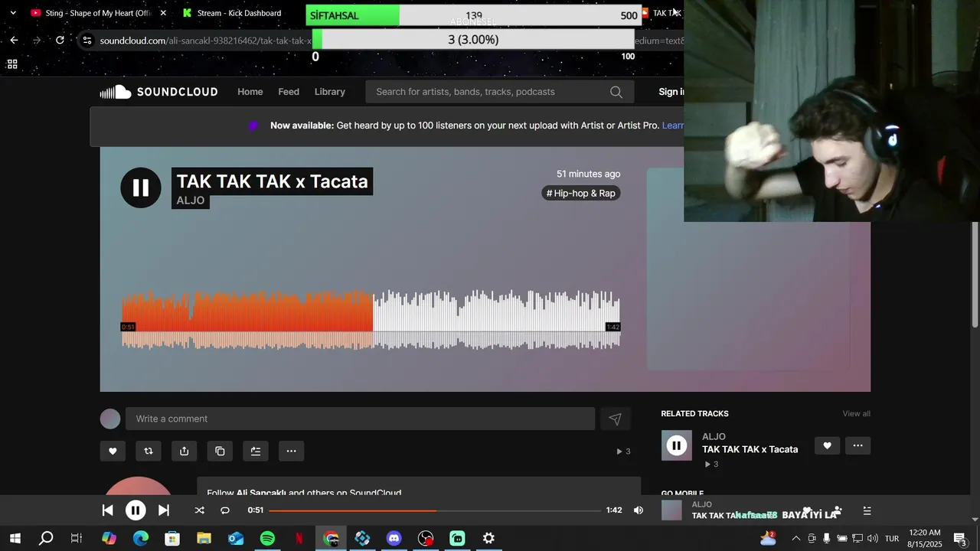Open Task View on the taskbar
The image size is (980, 551).
77,539
